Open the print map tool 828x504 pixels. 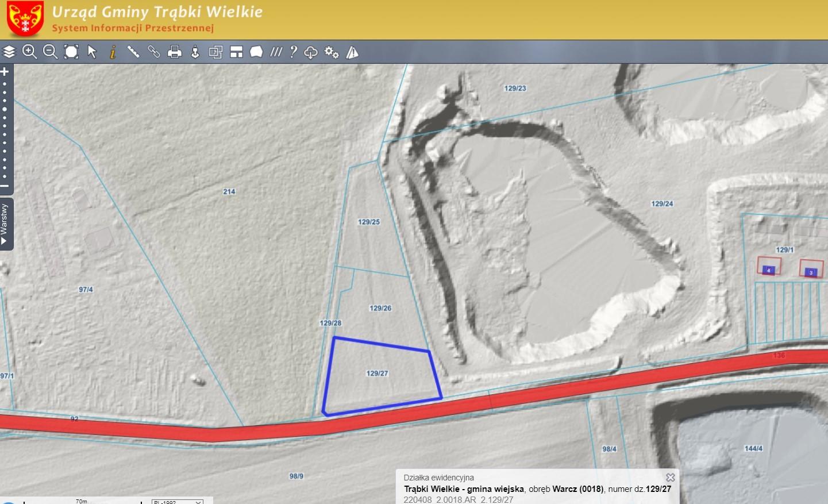pyautogui.click(x=175, y=52)
